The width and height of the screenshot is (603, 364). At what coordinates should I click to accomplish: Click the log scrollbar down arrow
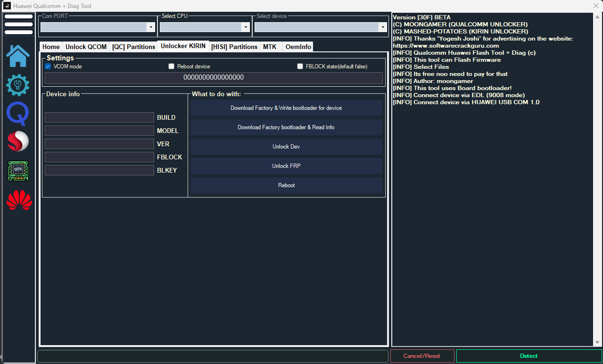(597, 342)
